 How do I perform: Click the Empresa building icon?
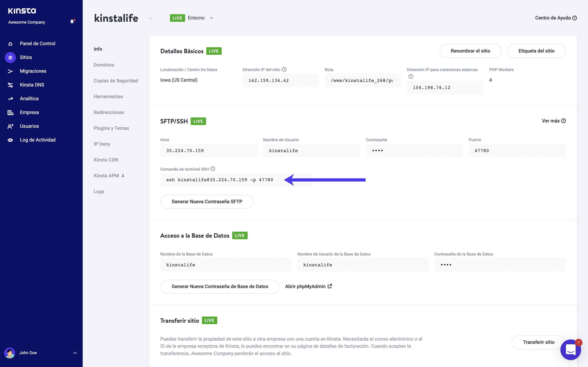10,112
